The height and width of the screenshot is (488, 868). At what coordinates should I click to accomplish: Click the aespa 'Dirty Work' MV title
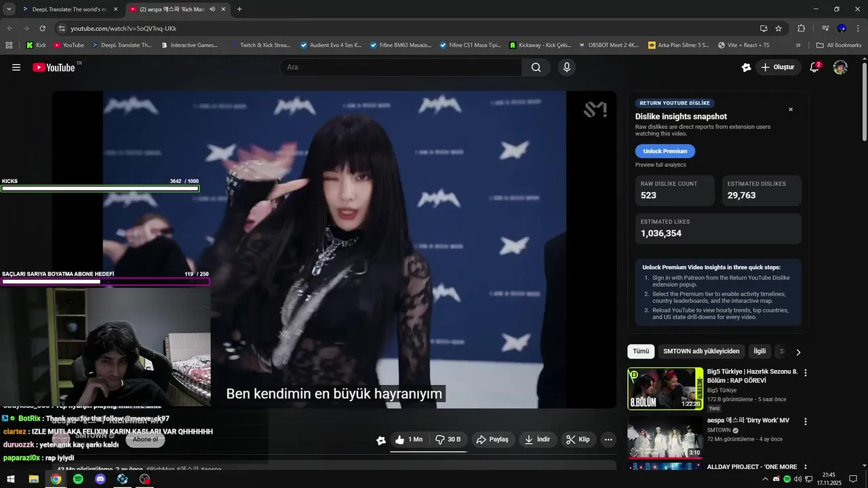748,420
